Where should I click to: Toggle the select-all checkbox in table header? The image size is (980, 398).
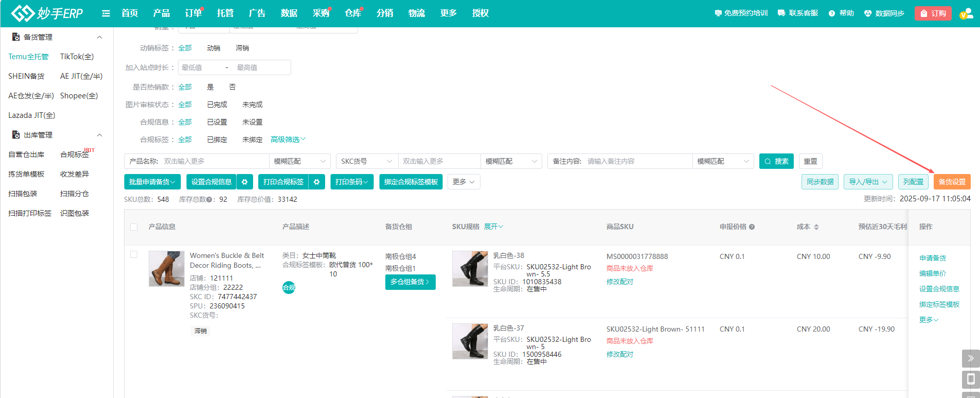pos(134,227)
